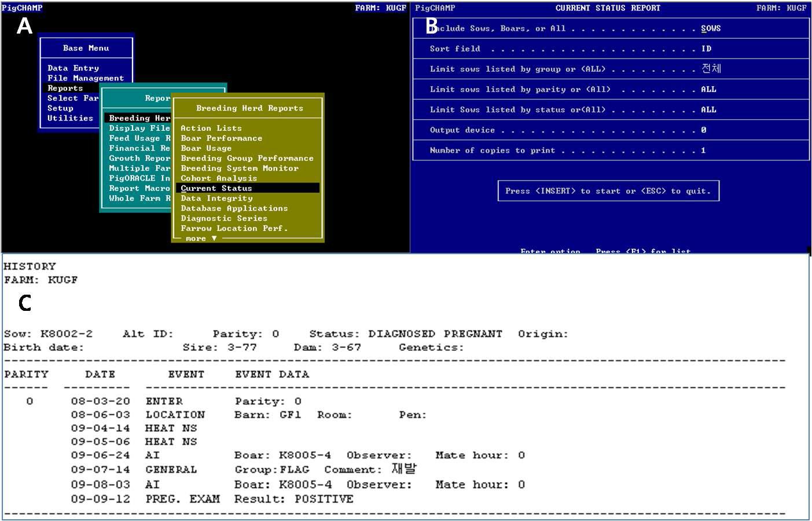
Task: Show more Breeding Herd Reports entries
Action: (201, 238)
